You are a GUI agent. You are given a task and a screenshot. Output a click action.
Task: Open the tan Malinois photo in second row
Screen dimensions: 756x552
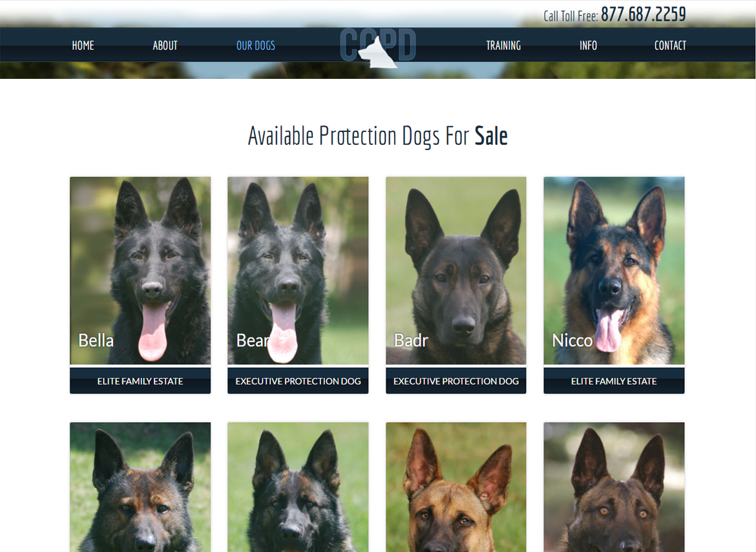tap(456, 487)
